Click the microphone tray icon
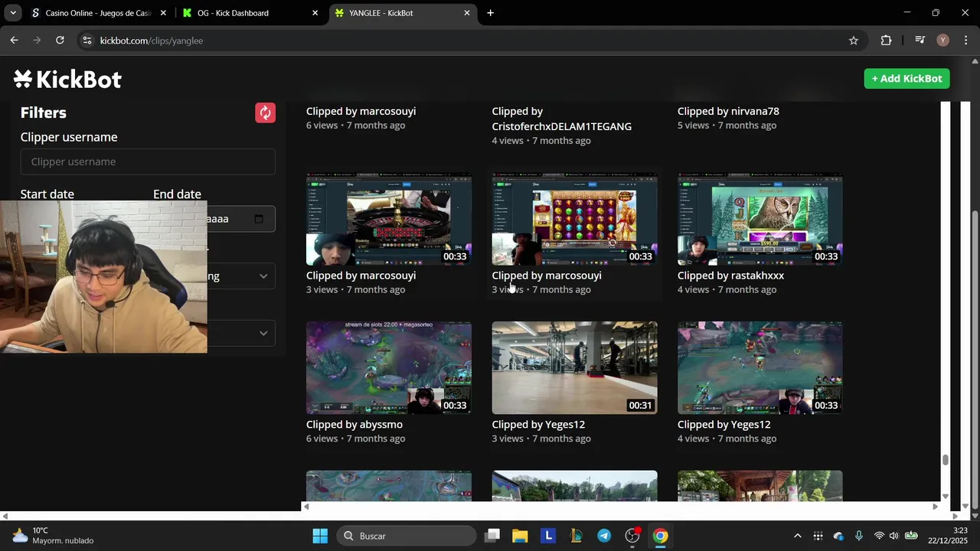 (859, 536)
